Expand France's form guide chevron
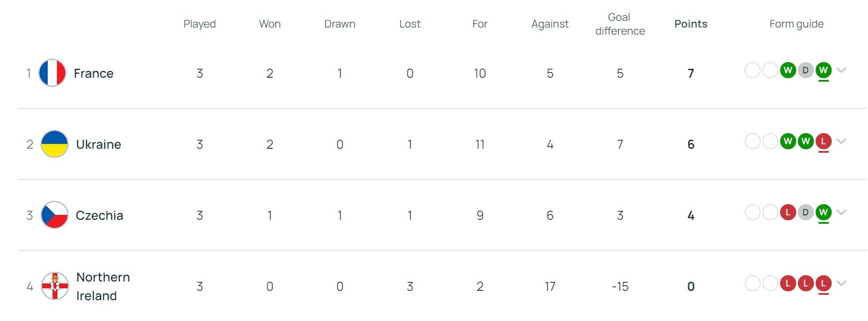The height and width of the screenshot is (321, 868). click(x=841, y=70)
